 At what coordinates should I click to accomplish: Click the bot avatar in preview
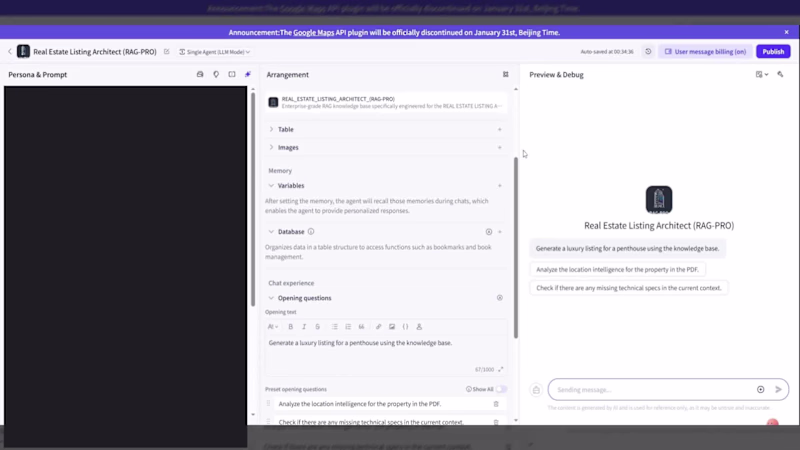click(659, 199)
